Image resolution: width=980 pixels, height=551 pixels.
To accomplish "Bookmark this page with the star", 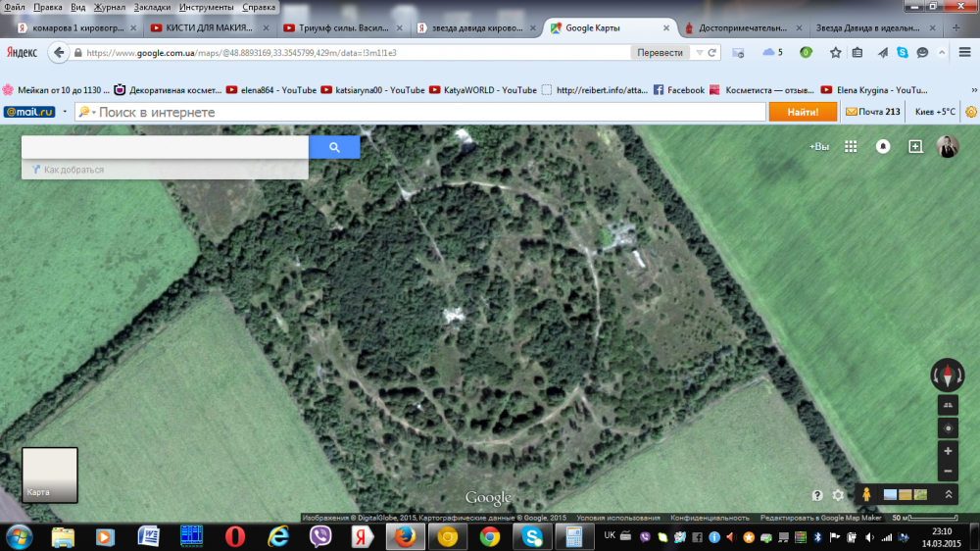I will (836, 53).
